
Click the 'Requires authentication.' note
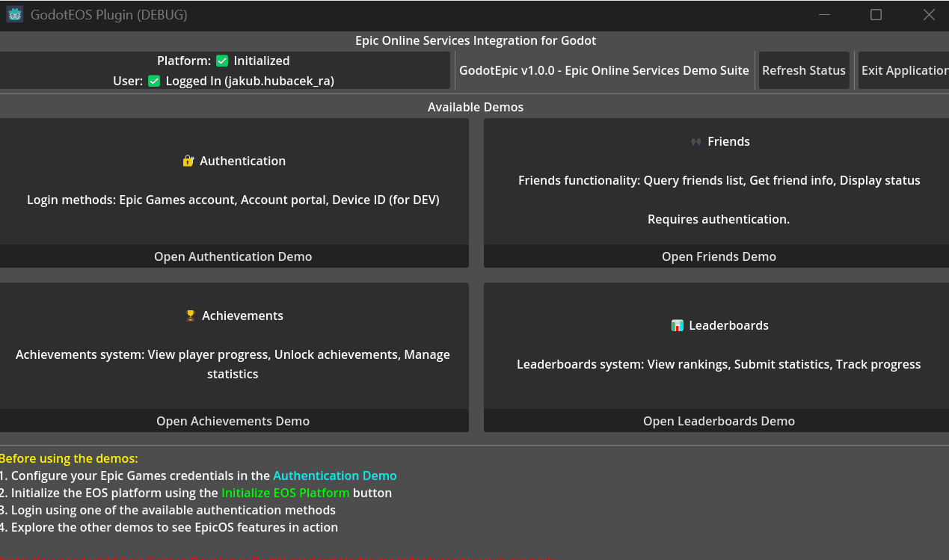(719, 219)
